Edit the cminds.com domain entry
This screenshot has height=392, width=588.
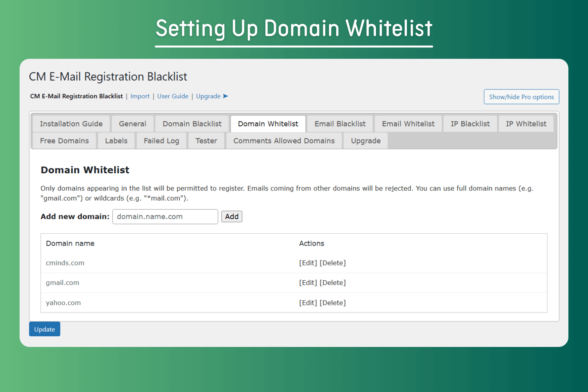click(308, 263)
